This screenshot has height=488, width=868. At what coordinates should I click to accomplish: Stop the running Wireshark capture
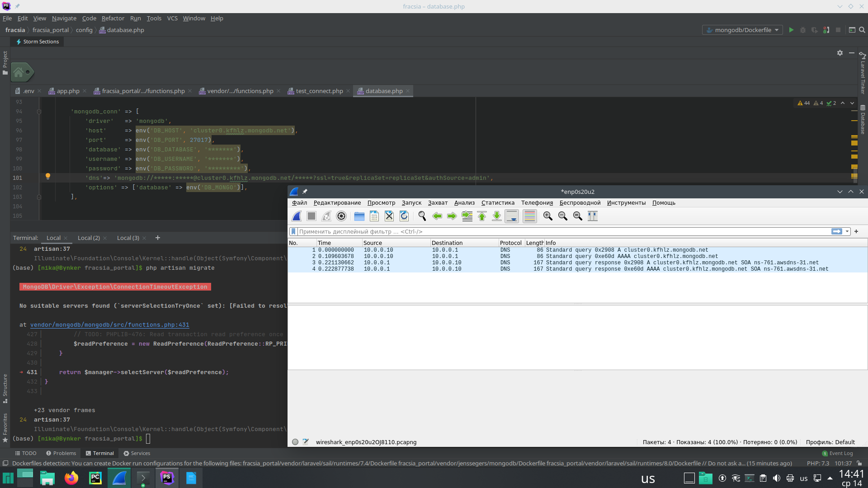pos(311,216)
